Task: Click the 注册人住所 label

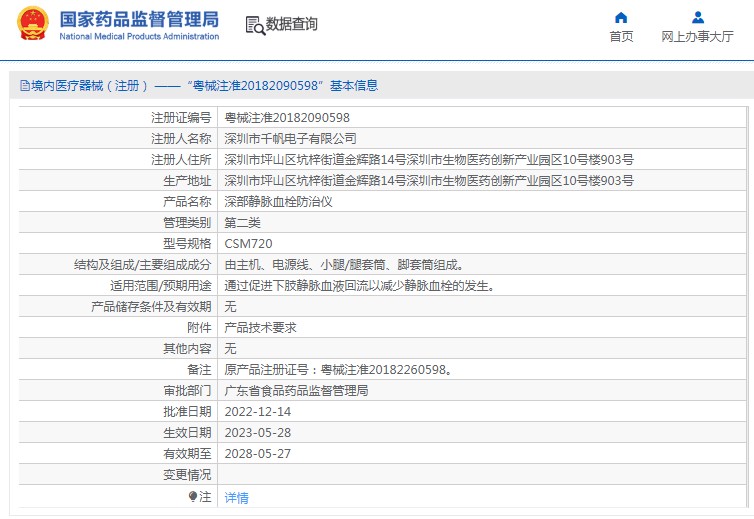Action: [181, 160]
